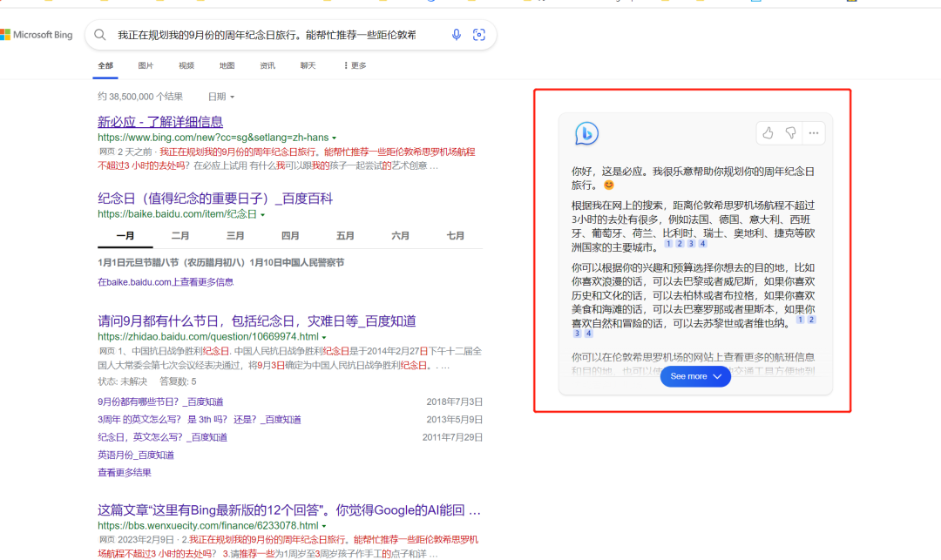Select the 二月 month tab
Screen dimensions: 941x560
tap(180, 236)
